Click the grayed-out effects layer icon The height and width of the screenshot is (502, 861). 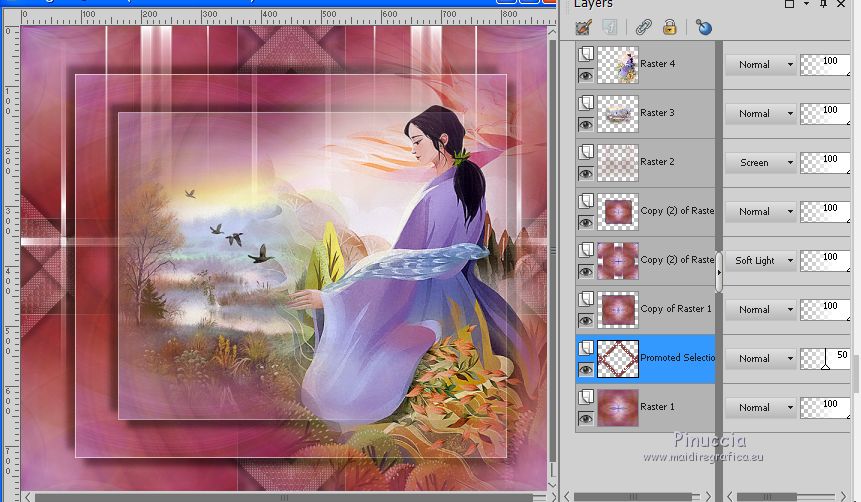610,27
